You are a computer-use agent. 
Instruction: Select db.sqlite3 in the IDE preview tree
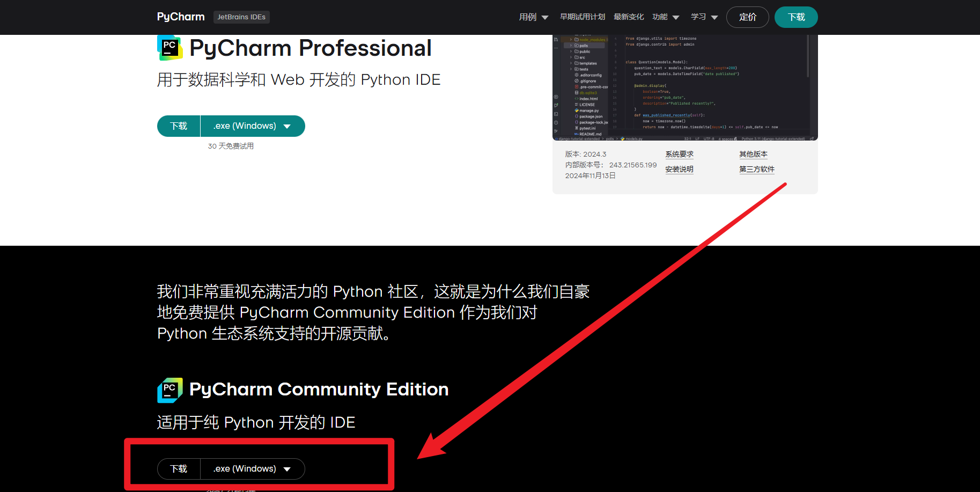[x=586, y=93]
